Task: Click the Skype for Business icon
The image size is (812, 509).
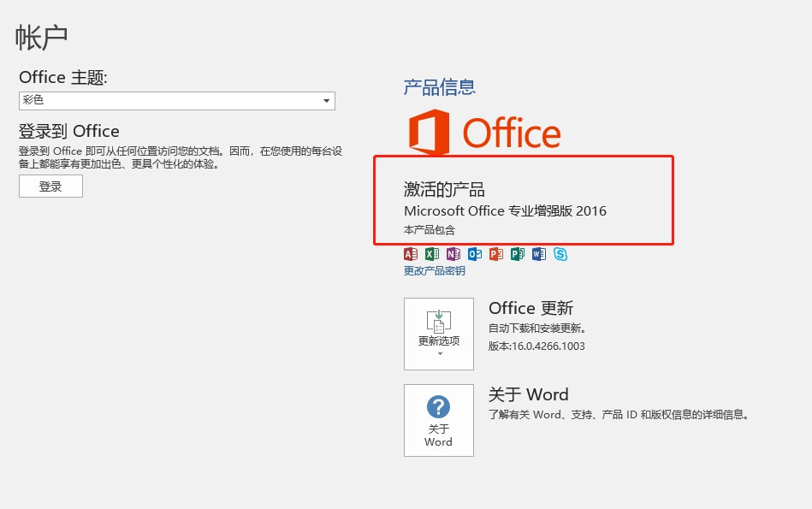Action: tap(560, 254)
